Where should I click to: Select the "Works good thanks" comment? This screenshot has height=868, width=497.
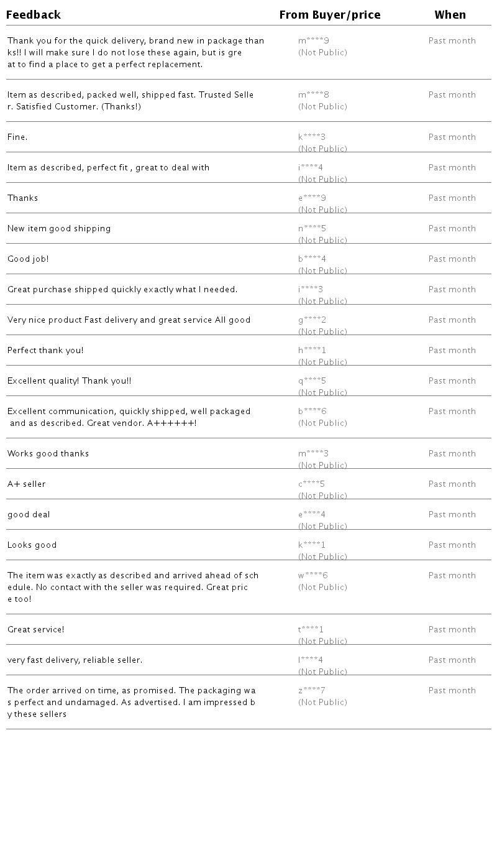pyautogui.click(x=48, y=454)
